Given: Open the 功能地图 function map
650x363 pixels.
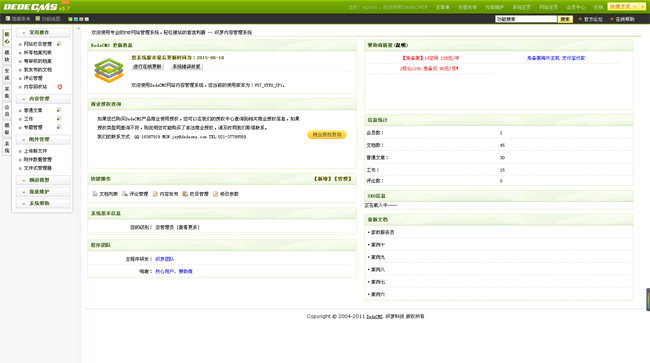Looking at the screenshot, I should point(48,19).
